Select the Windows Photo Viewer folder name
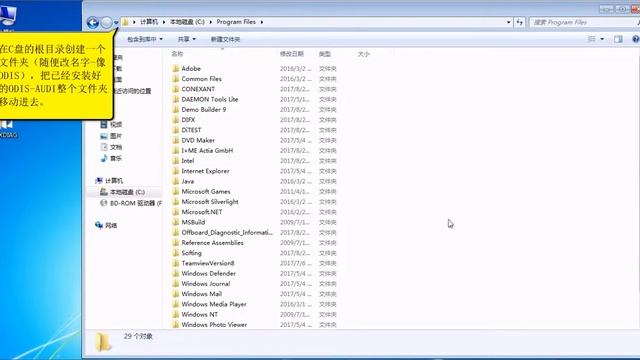 [x=214, y=324]
